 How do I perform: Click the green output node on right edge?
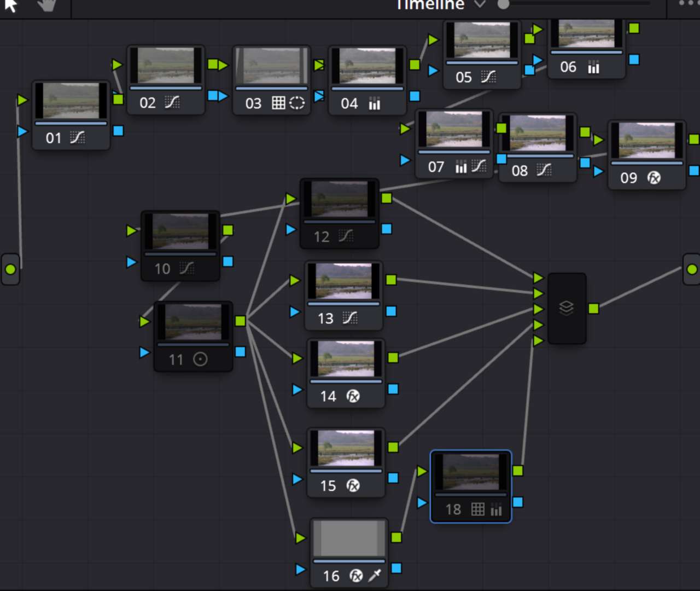692,269
